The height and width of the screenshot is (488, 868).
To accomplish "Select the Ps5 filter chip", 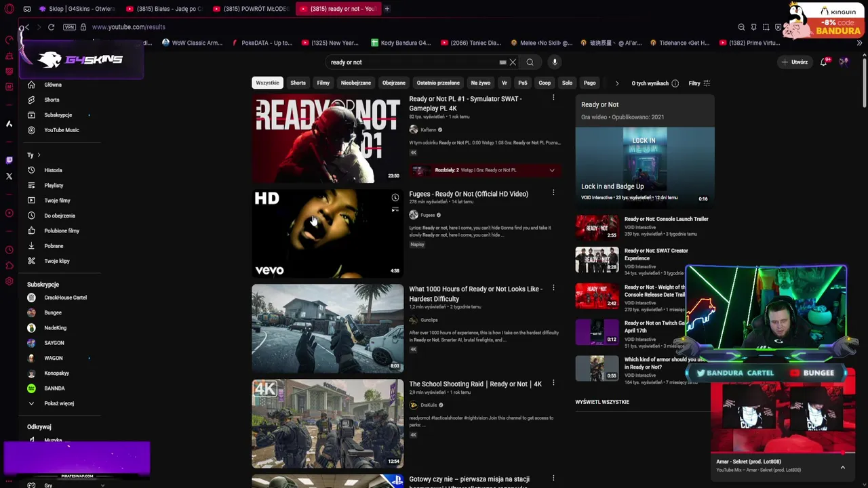I will [x=523, y=83].
